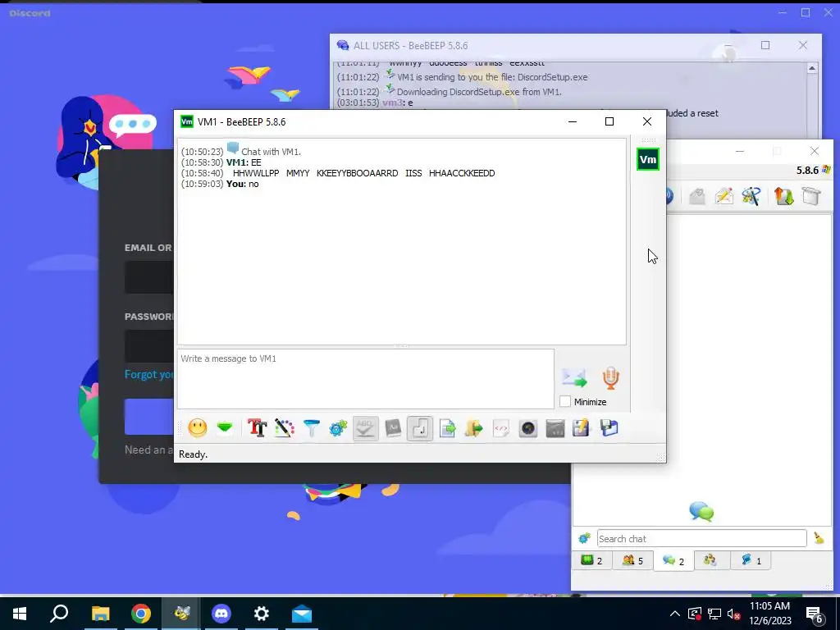The image size is (840, 630).
Task: Open Windows search from the taskbar
Action: coord(59,614)
